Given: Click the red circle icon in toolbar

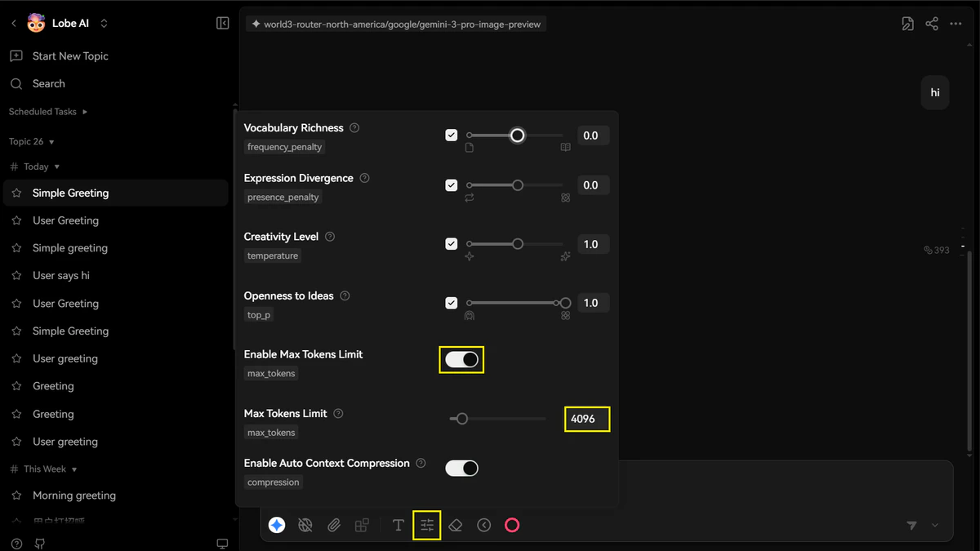Looking at the screenshot, I should coord(512,525).
